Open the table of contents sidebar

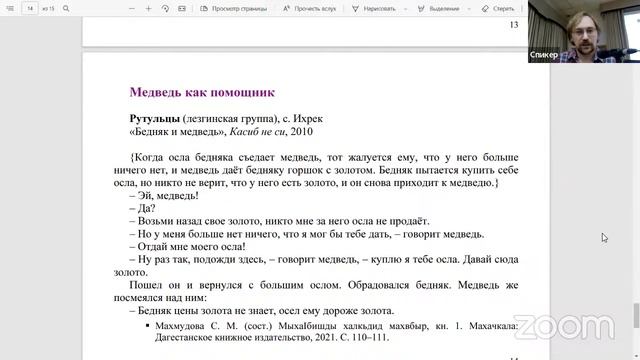[x=10, y=8]
